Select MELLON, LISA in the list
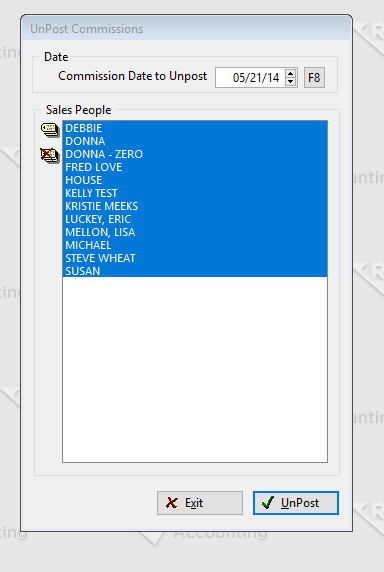The width and height of the screenshot is (384, 572). (x=195, y=232)
